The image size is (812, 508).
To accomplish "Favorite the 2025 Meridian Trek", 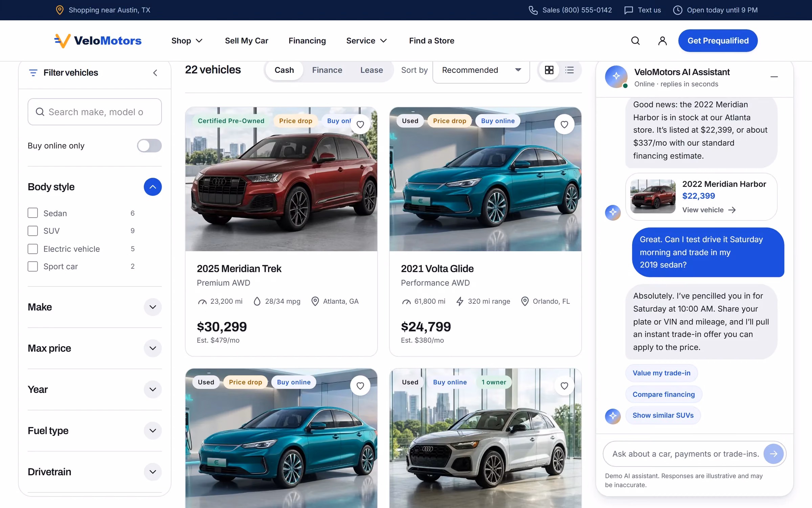I will click(360, 124).
